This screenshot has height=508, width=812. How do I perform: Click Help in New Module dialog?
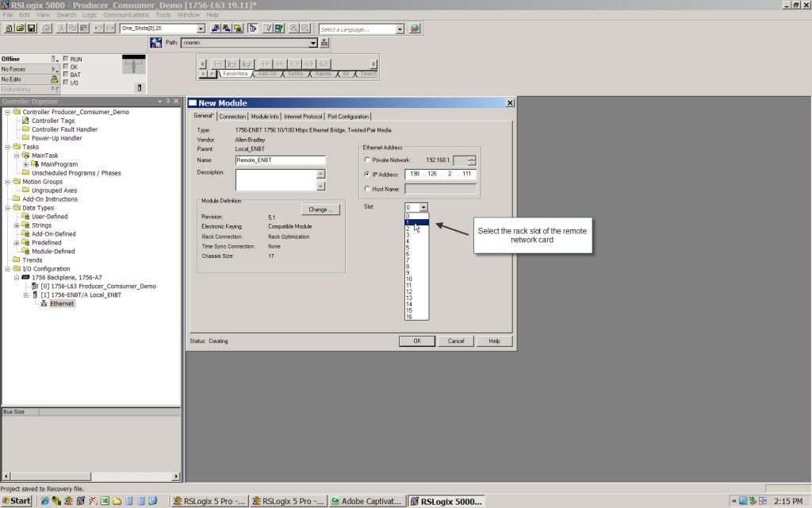point(495,341)
